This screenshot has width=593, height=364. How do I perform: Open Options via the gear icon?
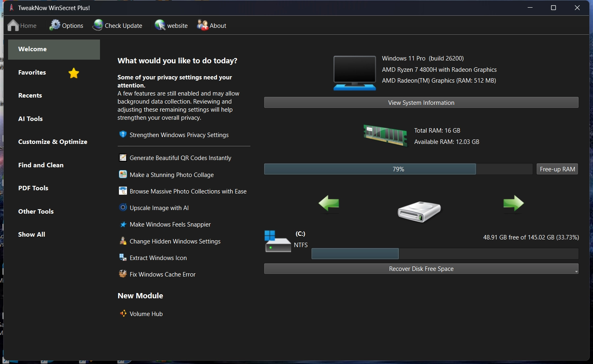(x=54, y=25)
